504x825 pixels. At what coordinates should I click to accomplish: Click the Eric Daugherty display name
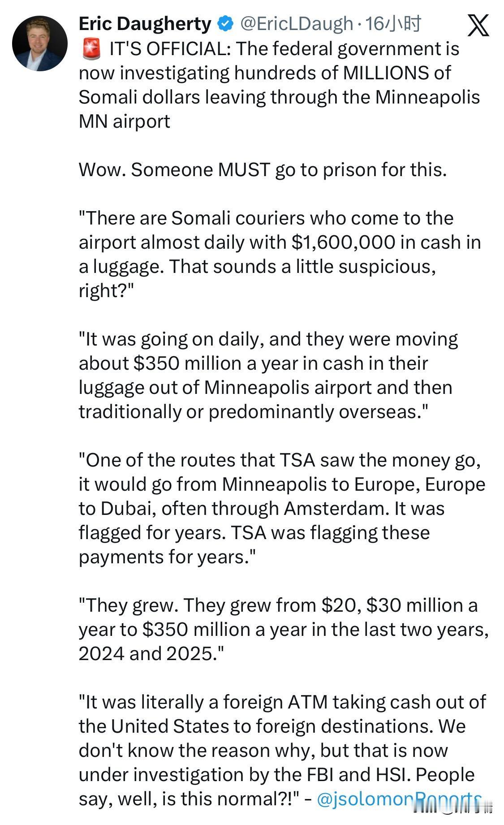[x=145, y=24]
